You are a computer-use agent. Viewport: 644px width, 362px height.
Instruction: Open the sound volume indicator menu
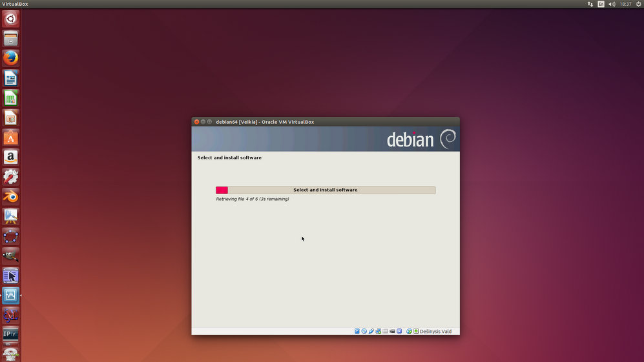click(612, 4)
